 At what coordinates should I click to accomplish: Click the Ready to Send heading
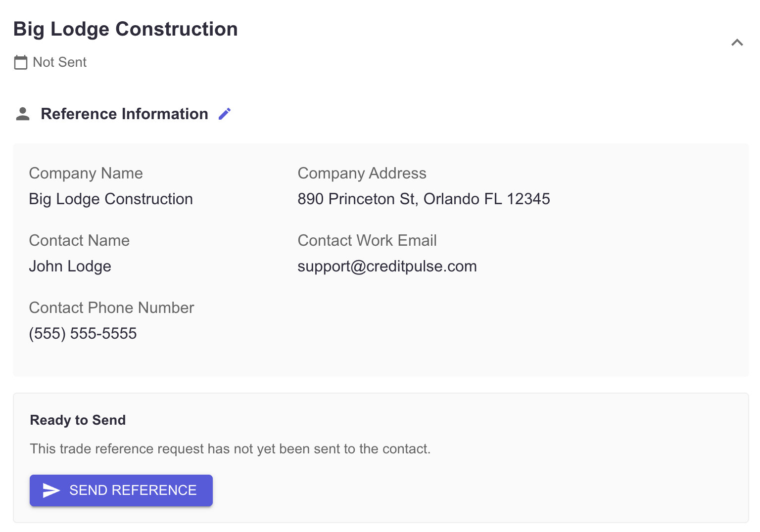click(x=78, y=420)
